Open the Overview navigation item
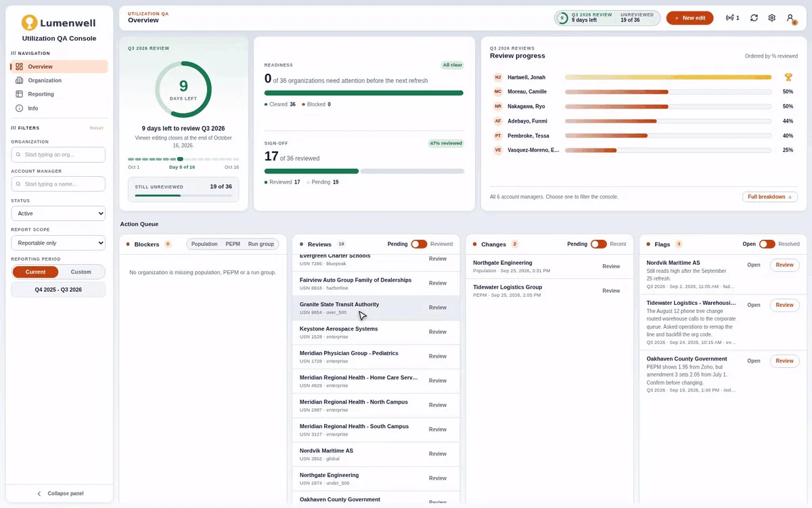 pyautogui.click(x=59, y=66)
